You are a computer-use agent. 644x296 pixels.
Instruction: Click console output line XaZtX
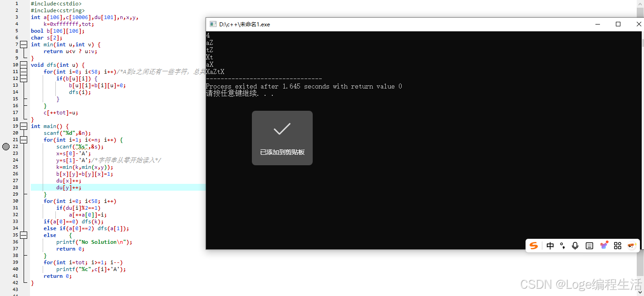(x=215, y=72)
